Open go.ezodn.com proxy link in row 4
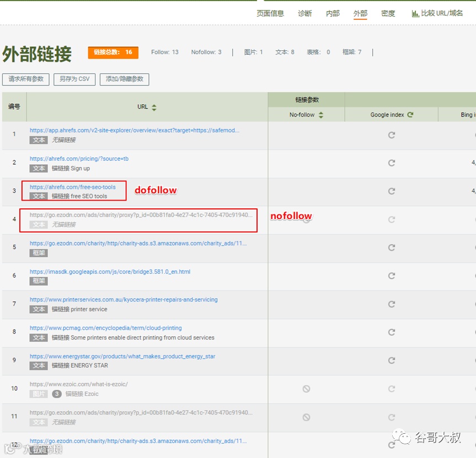Screen dimensions: 476x458 click(x=141, y=215)
